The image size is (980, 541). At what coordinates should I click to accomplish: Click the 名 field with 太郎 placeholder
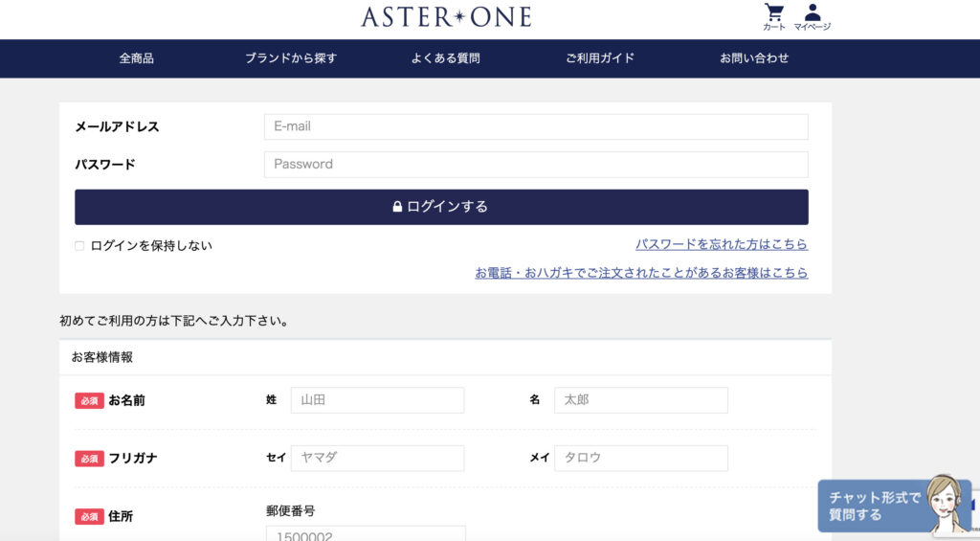click(x=640, y=399)
